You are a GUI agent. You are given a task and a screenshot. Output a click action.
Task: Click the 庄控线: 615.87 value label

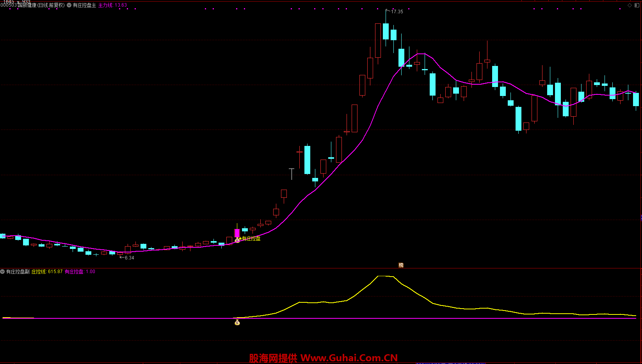47,272
